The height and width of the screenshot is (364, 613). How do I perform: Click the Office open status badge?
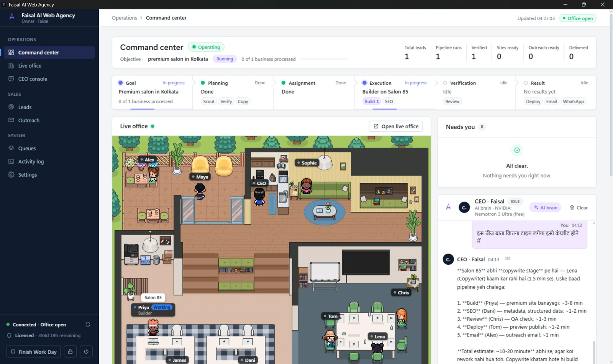click(x=578, y=18)
